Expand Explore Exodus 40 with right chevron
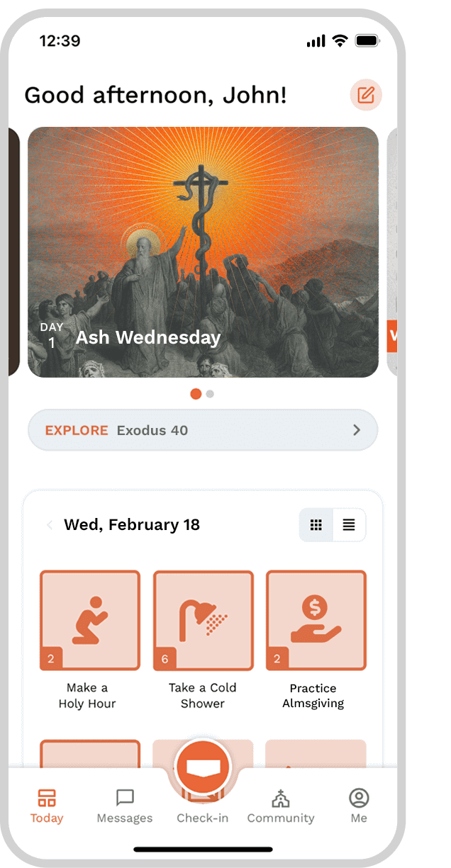Viewport: 451px width, 868px height. click(357, 430)
